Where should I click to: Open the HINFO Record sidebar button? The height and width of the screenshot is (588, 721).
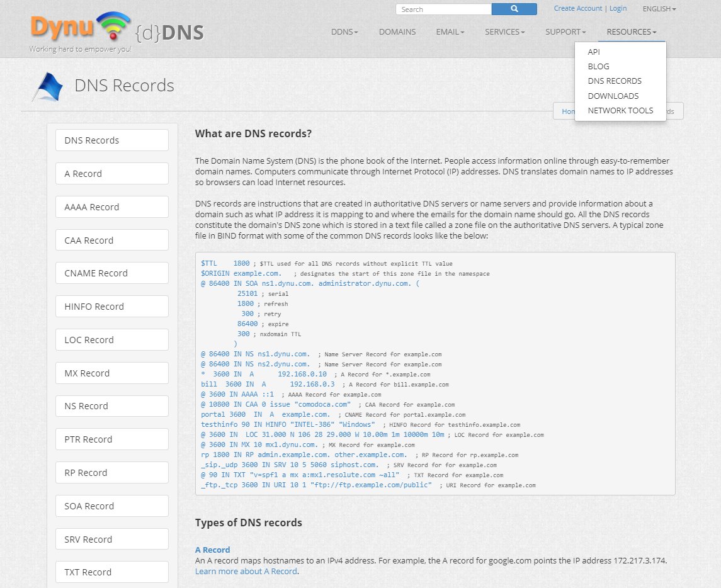tap(111, 306)
